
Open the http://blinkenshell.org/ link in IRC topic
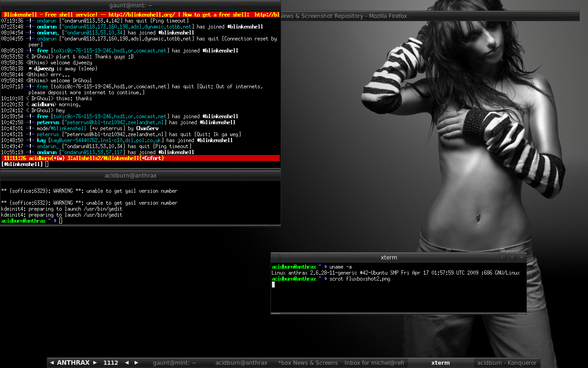tap(142, 15)
